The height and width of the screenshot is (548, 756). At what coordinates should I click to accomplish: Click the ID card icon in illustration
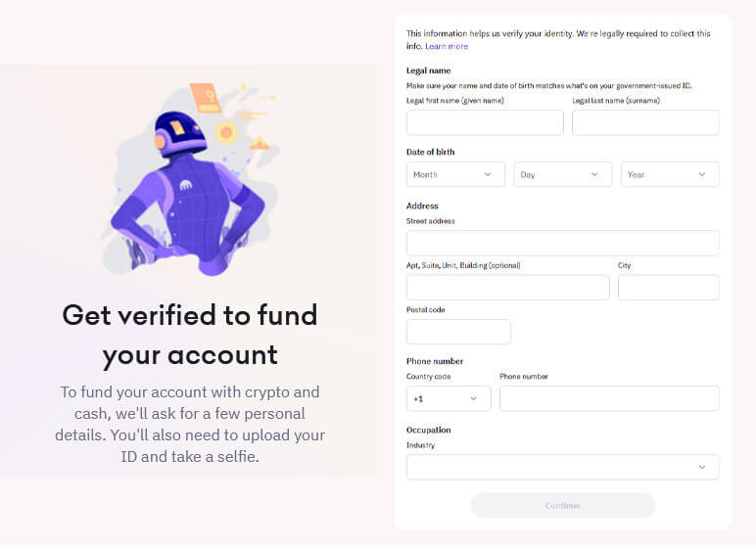(206, 96)
